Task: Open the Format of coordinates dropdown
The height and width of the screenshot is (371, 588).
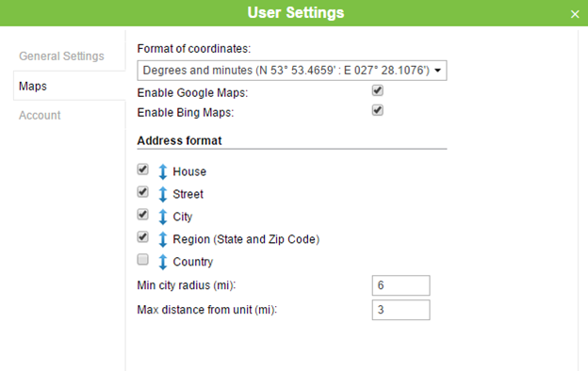Action: pos(292,71)
